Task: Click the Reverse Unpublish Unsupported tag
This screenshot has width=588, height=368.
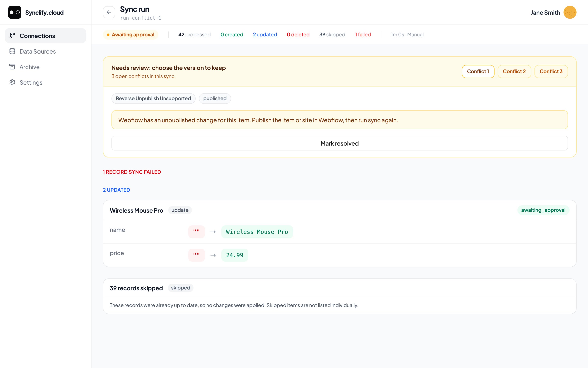Action: 153,99
